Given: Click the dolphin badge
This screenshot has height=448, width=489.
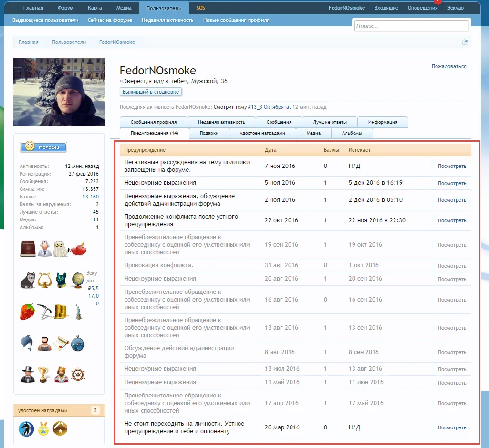Looking at the screenshot, I should pyautogui.click(x=27, y=343).
